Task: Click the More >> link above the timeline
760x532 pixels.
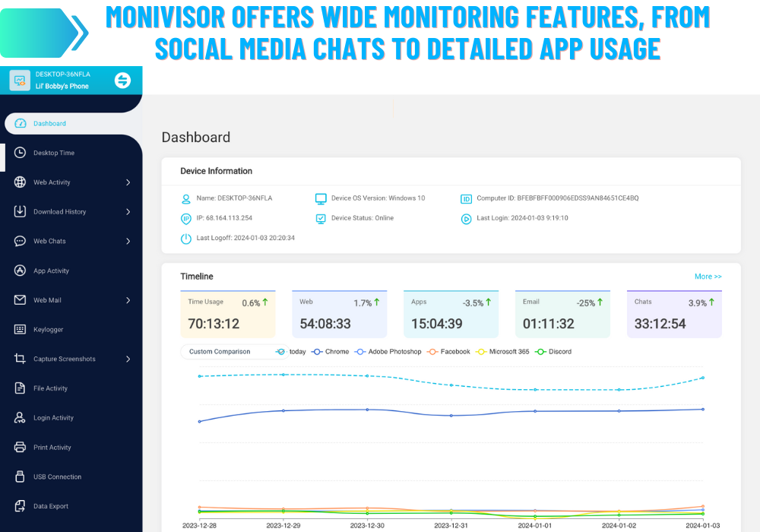Action: 708,276
